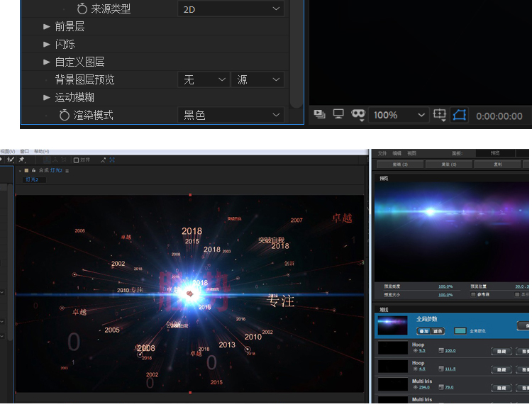Toggle the mask and shape path visibility icon
The height and width of the screenshot is (419, 532).
[358, 115]
